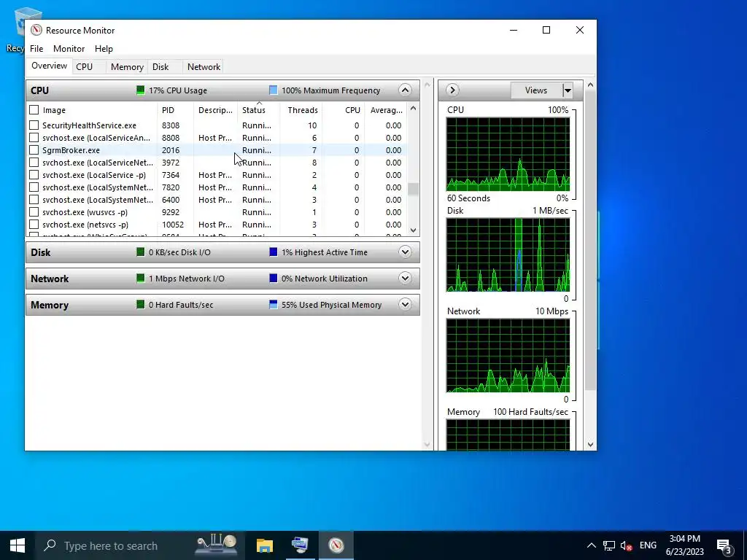
Task: Click the ENG language indicator
Action: [x=648, y=545]
